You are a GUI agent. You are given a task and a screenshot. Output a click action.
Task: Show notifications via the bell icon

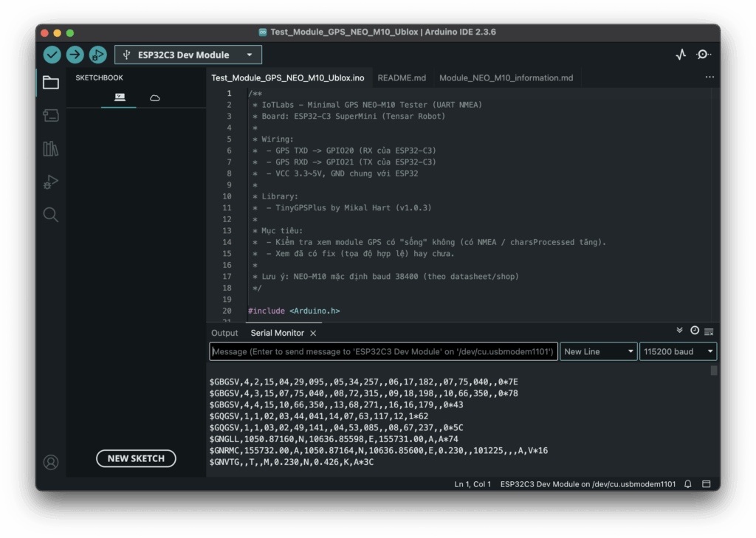(x=687, y=484)
